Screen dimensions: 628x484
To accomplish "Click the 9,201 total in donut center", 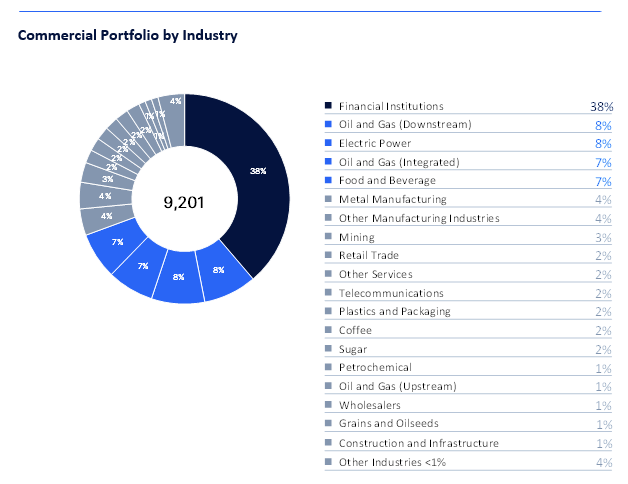I will coord(184,202).
